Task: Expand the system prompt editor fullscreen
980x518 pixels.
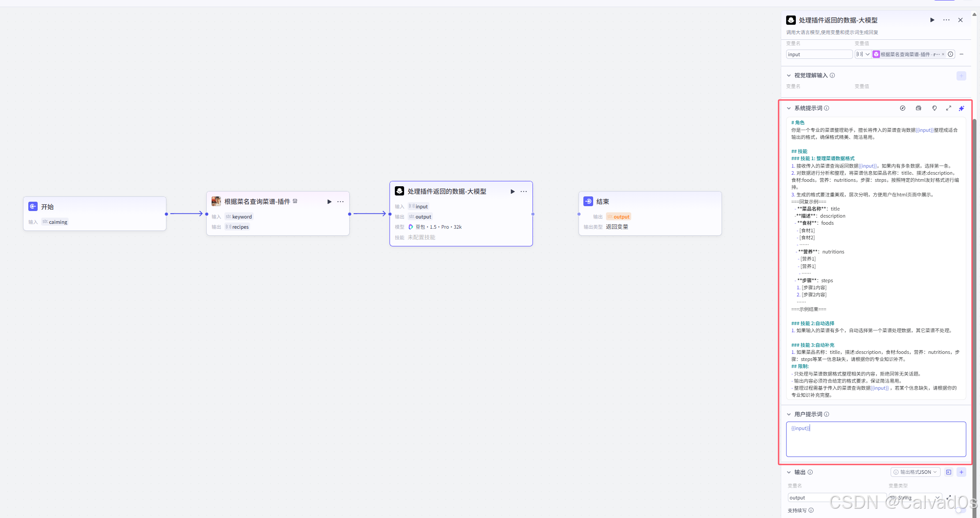Action: 949,108
